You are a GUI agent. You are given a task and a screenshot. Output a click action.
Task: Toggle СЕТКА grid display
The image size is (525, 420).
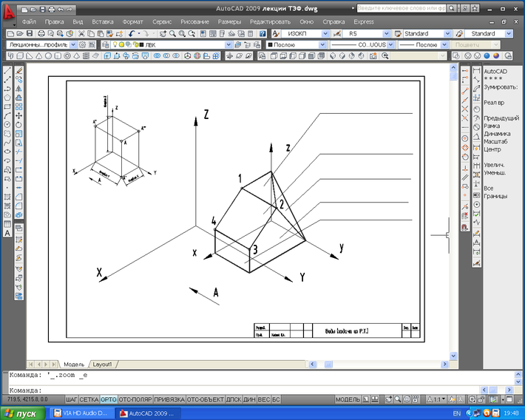click(x=89, y=399)
